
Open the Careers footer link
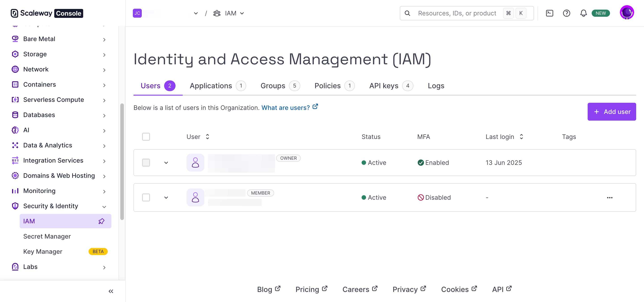360,289
